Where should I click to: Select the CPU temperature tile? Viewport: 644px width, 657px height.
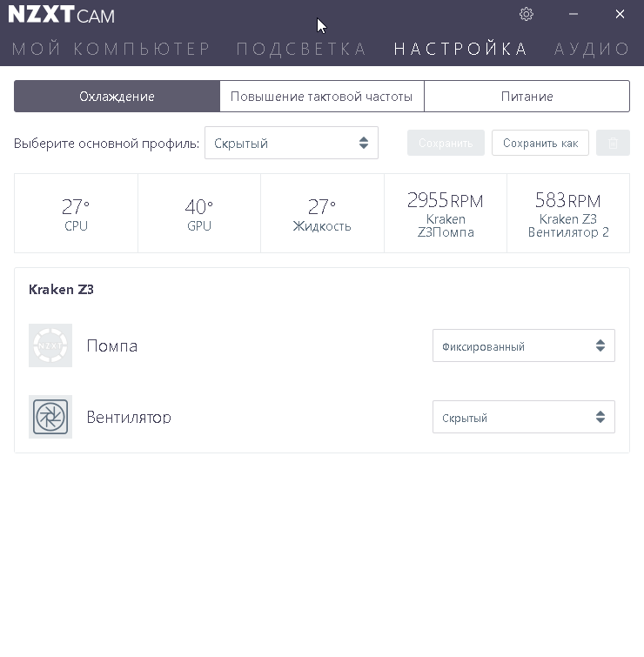pyautogui.click(x=76, y=213)
